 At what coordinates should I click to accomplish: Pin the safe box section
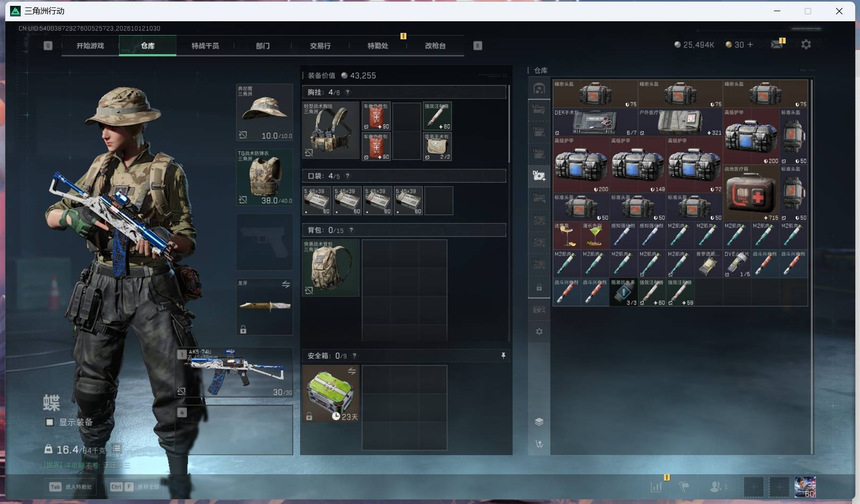pyautogui.click(x=503, y=355)
